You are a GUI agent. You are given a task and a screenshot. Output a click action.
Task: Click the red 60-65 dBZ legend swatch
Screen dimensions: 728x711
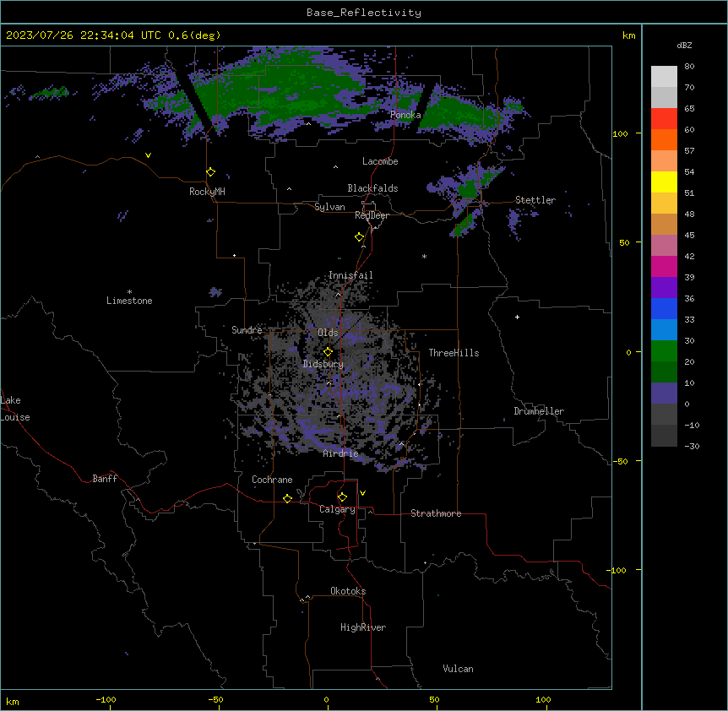pyautogui.click(x=664, y=119)
